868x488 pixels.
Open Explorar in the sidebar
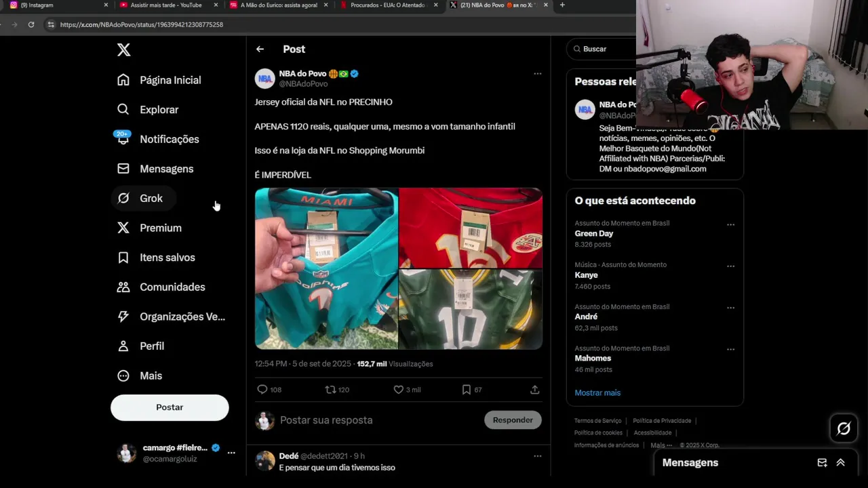(148, 110)
